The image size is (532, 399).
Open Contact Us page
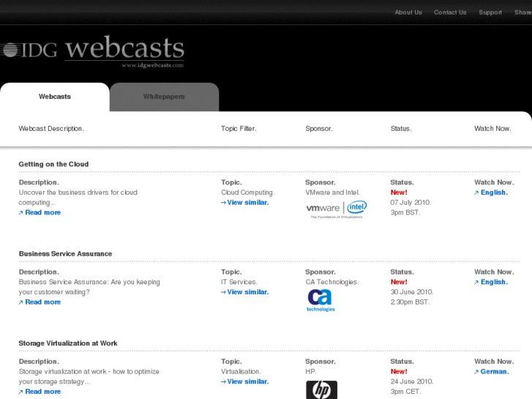(x=450, y=12)
